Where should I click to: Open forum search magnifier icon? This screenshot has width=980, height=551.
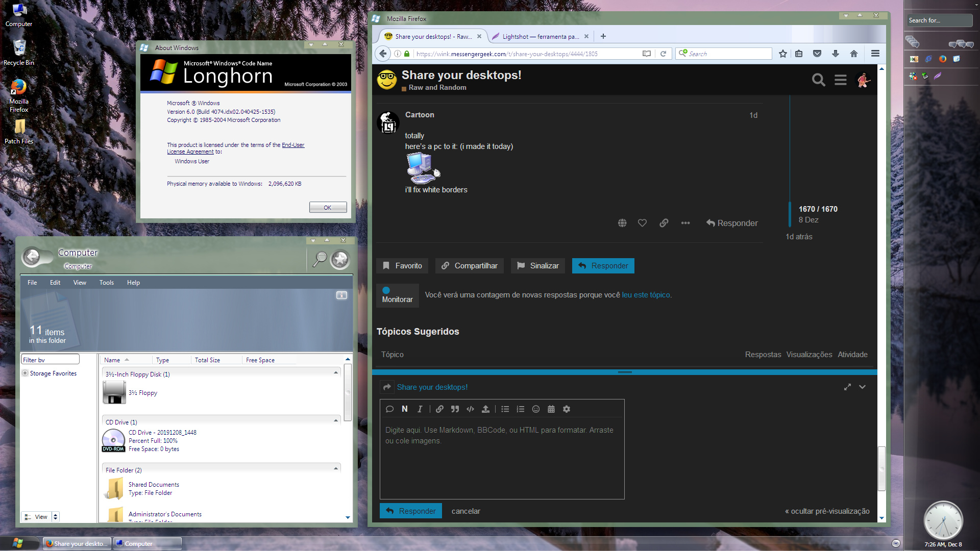[819, 80]
